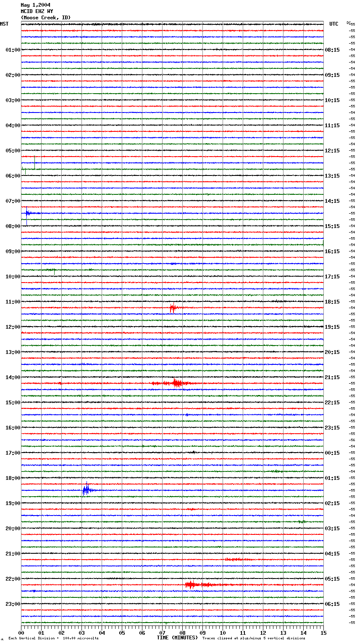Click minute tick label 15 on the time axis
The image size is (357, 644).
[x=324, y=633]
